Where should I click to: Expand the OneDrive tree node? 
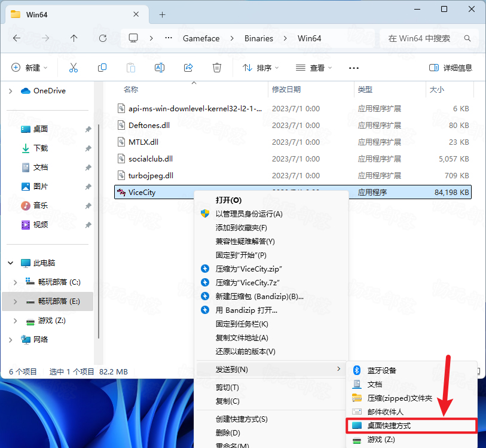tap(10, 91)
